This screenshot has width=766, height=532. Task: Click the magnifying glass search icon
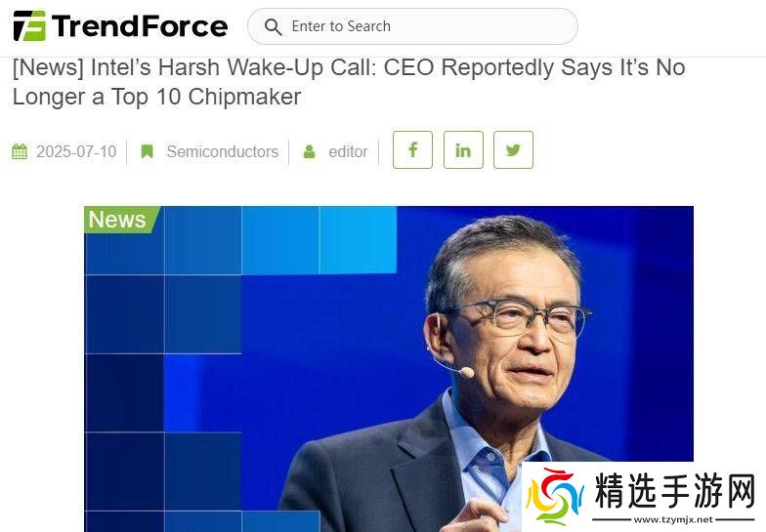pos(273,26)
